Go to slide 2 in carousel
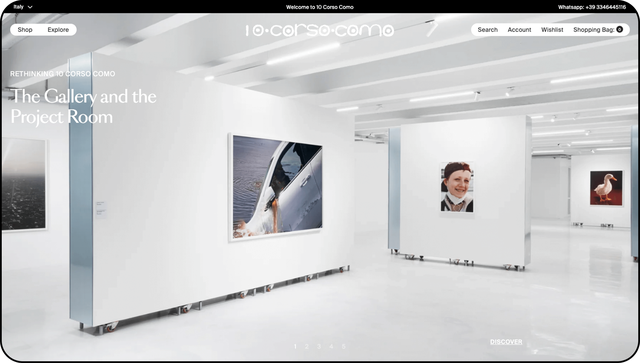This screenshot has height=363, width=640. tap(307, 346)
